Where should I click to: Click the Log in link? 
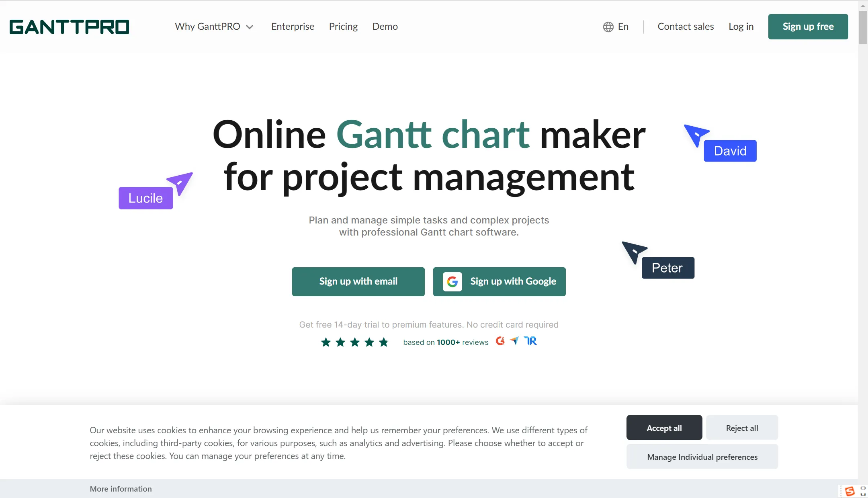(x=741, y=27)
